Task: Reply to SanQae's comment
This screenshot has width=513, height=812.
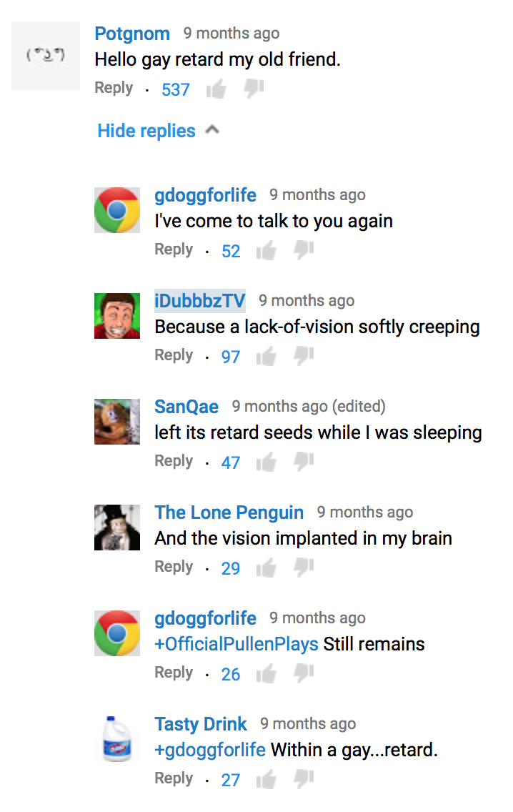Action: (x=174, y=461)
